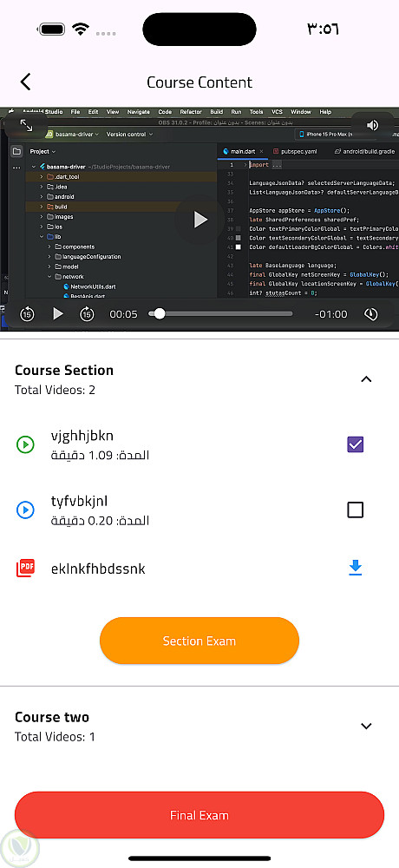Screen dimensions: 399x868
Task: Expand the video to fullscreen
Action: pos(26,125)
